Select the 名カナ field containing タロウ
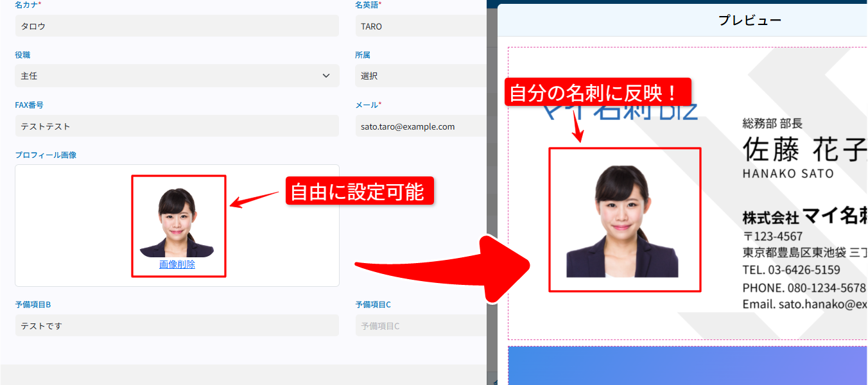This screenshot has width=868, height=385. click(x=177, y=26)
